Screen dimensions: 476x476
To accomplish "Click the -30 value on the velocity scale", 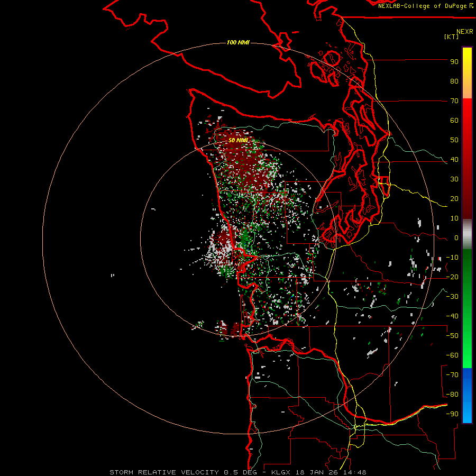I will [x=452, y=297].
